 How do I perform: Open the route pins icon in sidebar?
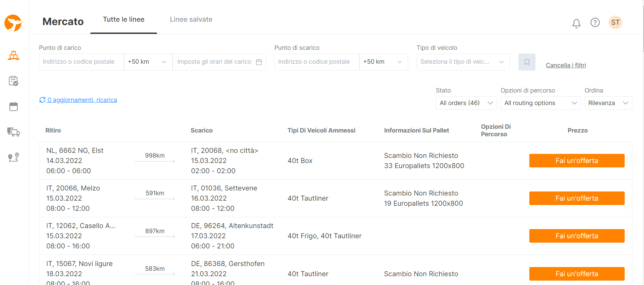pos(14,157)
